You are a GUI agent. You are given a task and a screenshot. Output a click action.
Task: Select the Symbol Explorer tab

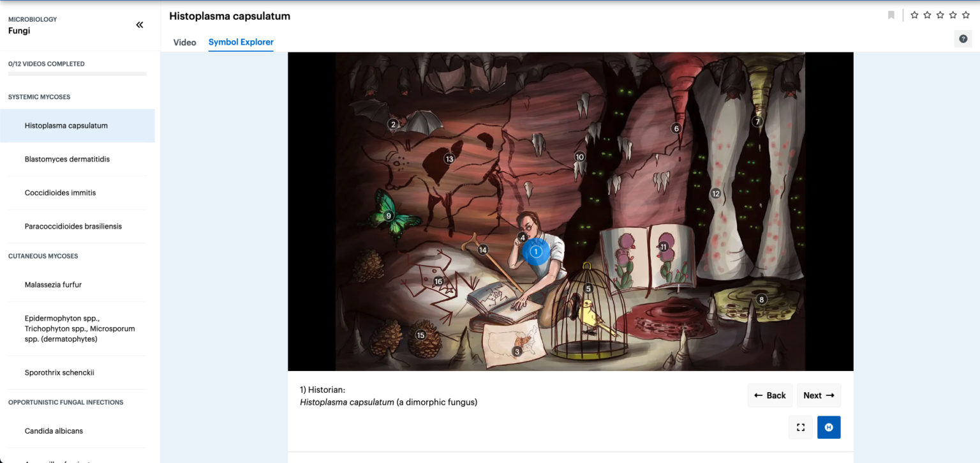point(241,42)
